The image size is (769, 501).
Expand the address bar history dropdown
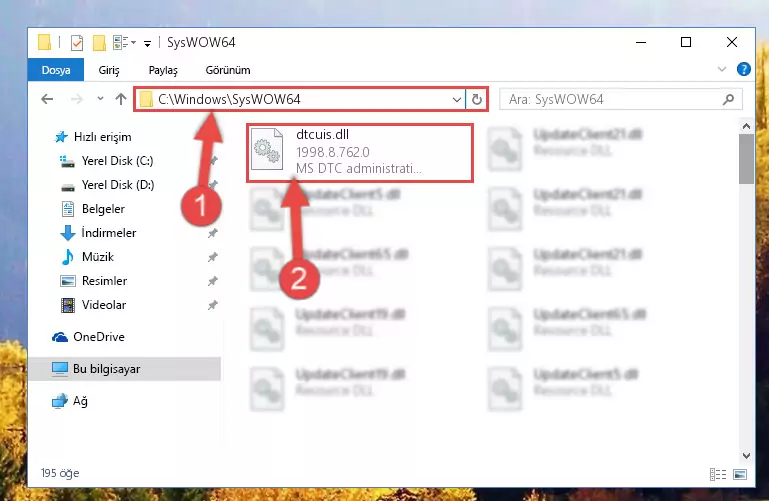pyautogui.click(x=457, y=100)
